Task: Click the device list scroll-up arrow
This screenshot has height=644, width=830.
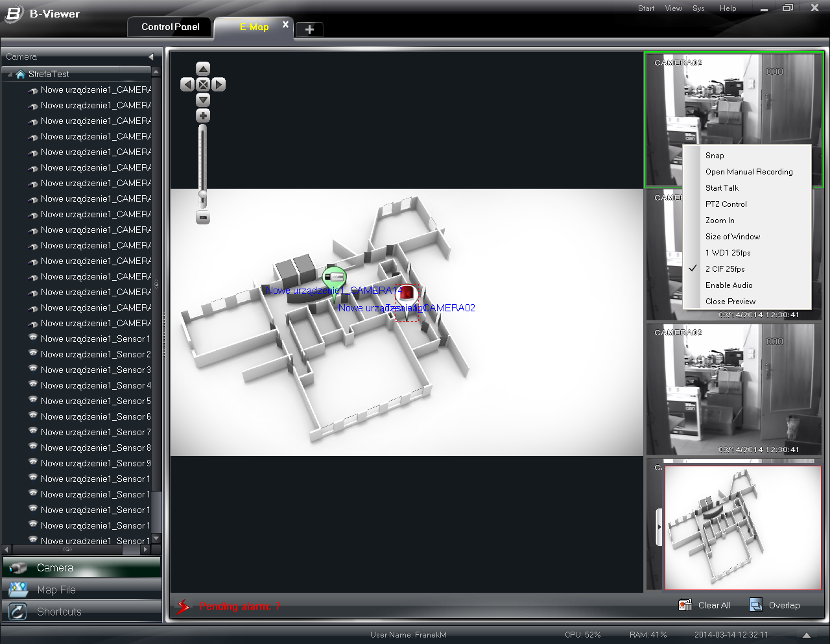Action: coord(156,71)
